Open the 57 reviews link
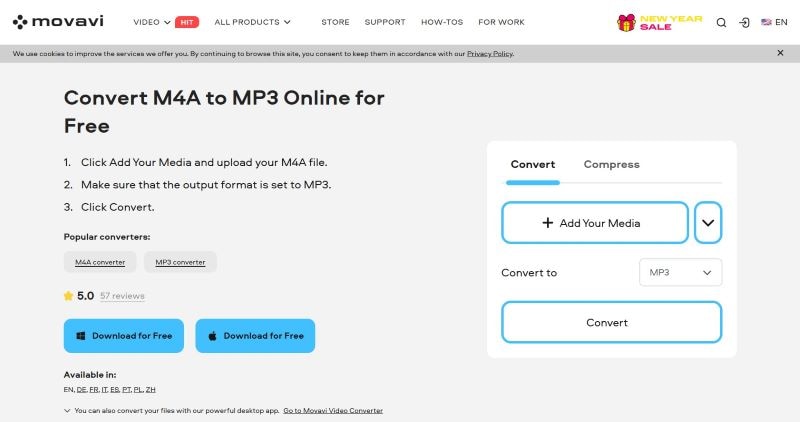The image size is (800, 422). point(122,296)
